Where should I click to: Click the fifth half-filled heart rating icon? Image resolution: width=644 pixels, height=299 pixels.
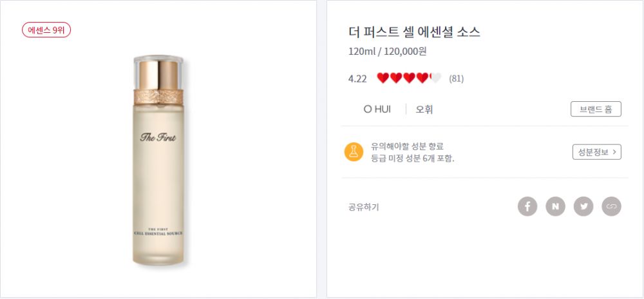(435, 79)
